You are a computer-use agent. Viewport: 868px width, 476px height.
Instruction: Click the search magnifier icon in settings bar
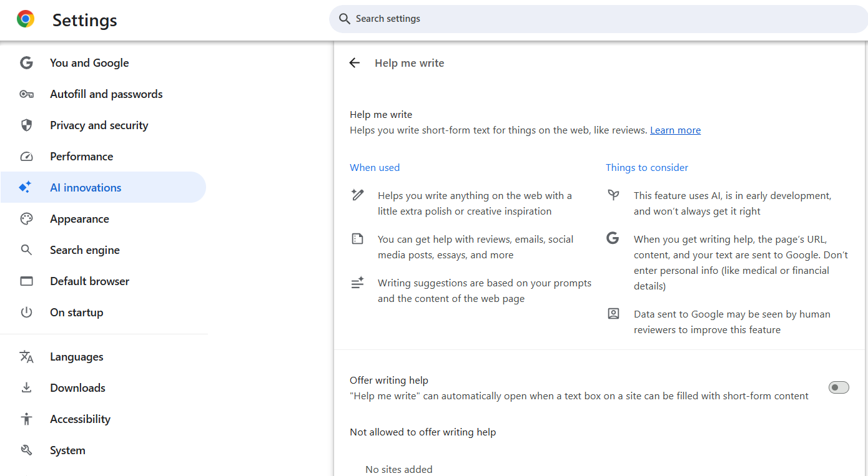pos(344,19)
